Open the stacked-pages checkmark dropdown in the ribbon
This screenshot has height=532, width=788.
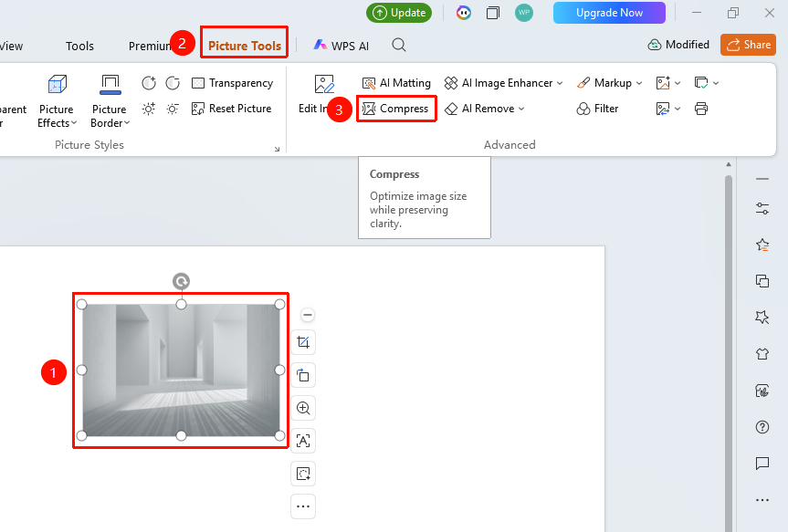point(707,83)
